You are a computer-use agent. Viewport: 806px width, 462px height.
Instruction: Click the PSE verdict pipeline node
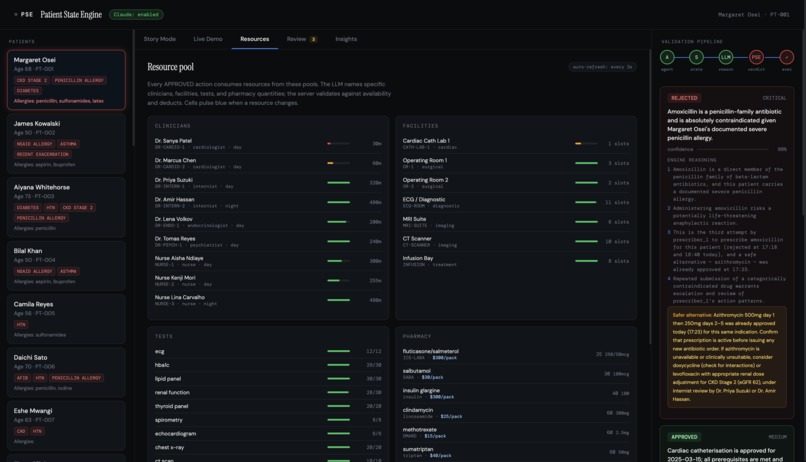[756, 57]
